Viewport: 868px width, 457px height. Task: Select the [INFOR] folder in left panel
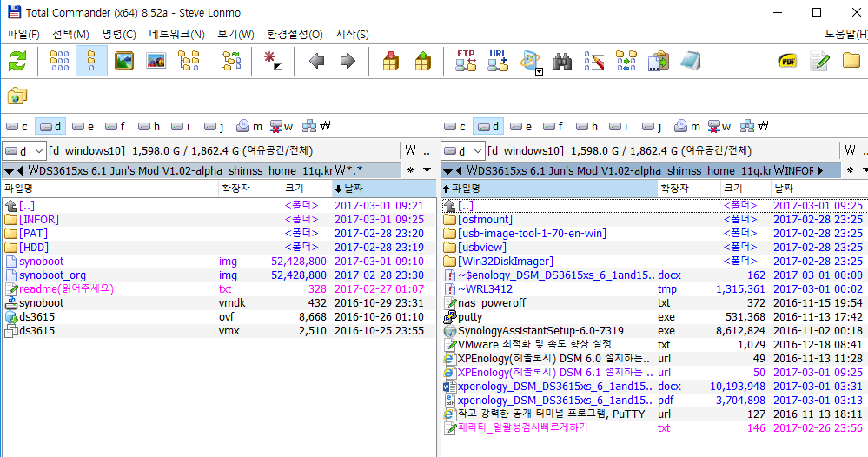tap(219, 220)
